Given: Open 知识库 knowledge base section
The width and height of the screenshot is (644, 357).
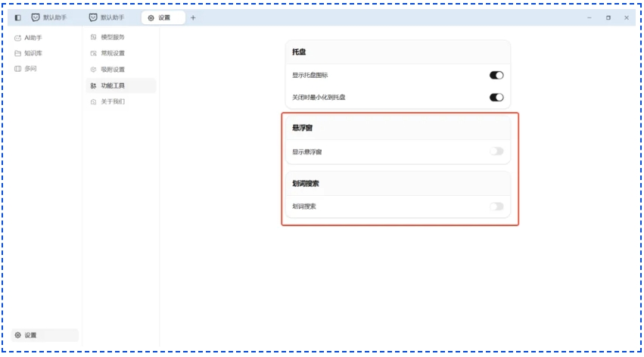Looking at the screenshot, I should pyautogui.click(x=28, y=54).
